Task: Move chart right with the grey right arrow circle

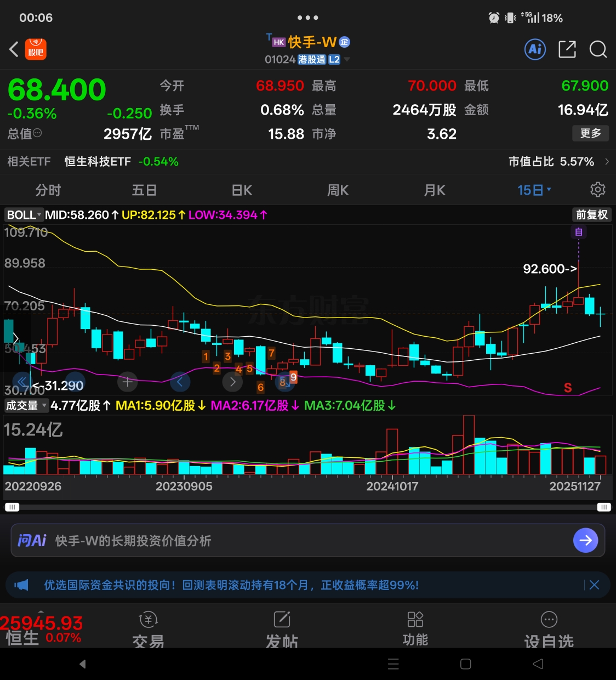Action: tap(232, 382)
